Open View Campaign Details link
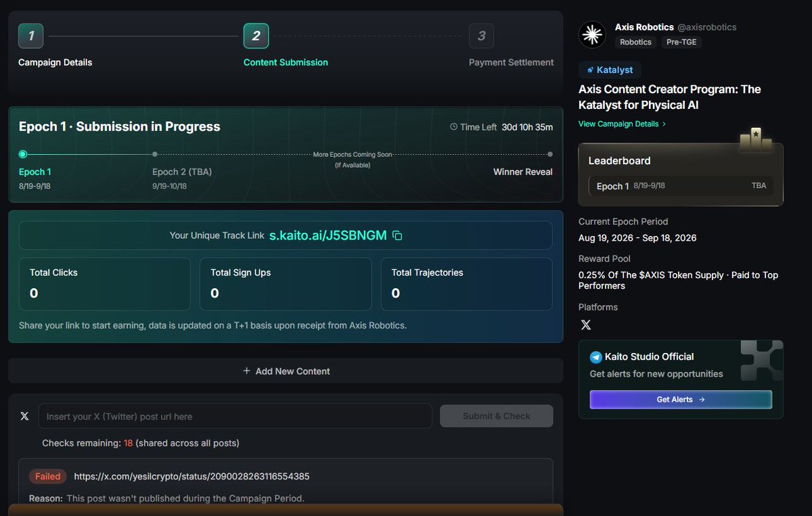812x516 pixels. pyautogui.click(x=622, y=124)
